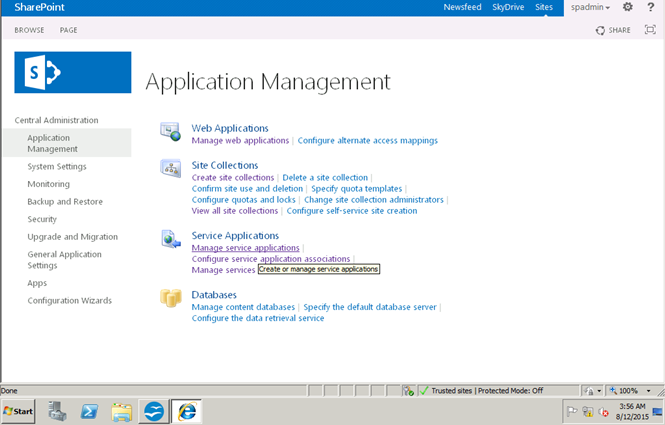
Task: Click Manage content databases link
Action: pos(243,307)
